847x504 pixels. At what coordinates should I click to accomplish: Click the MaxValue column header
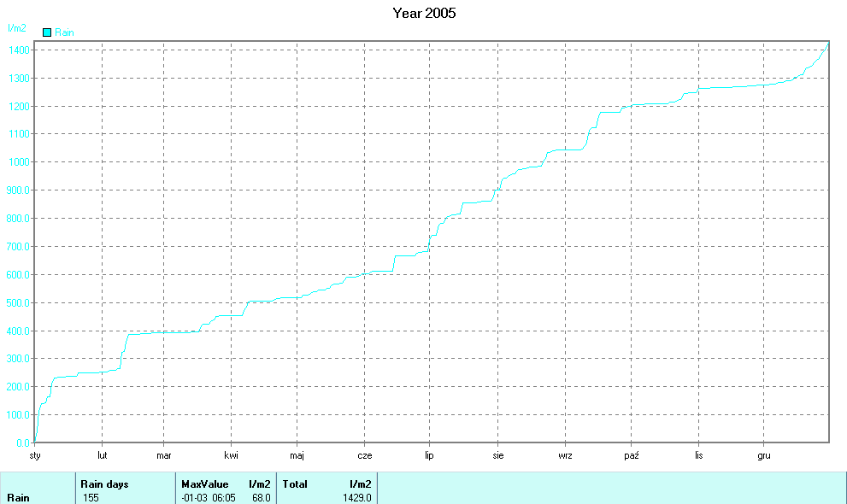coord(205,484)
